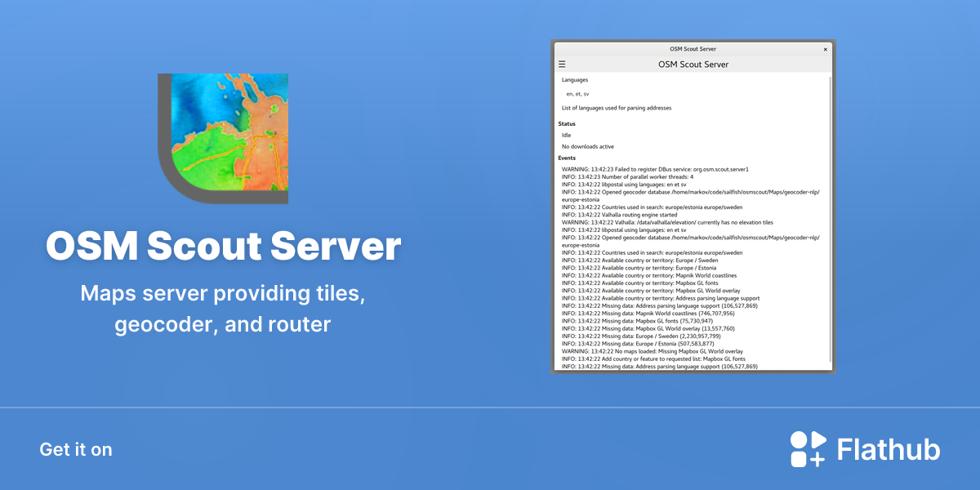Select 'Missing data: Europe / Estonia (507,583,877)'
This screenshot has width=980, height=490.
(639, 344)
